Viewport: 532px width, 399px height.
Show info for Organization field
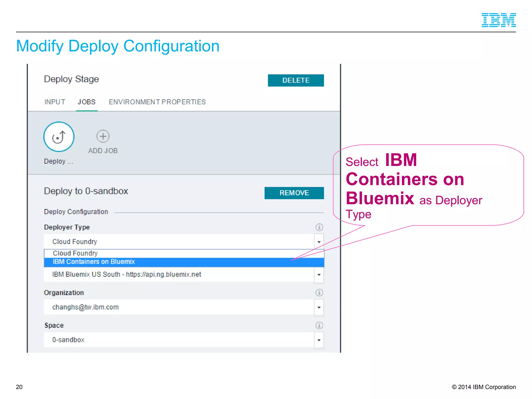pos(319,293)
